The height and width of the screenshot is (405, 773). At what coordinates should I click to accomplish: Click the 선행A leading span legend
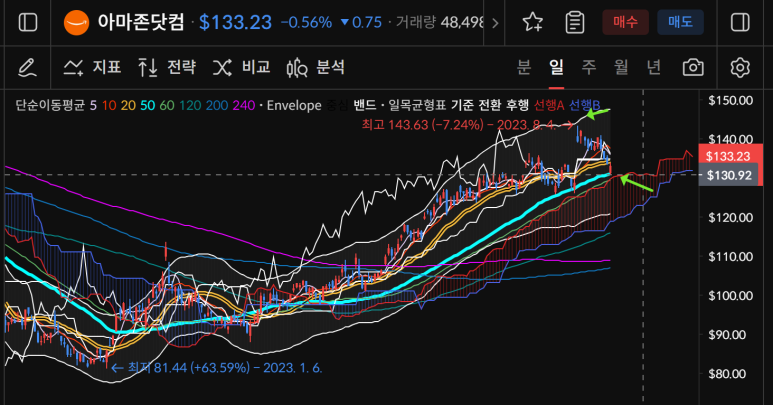[x=549, y=105]
